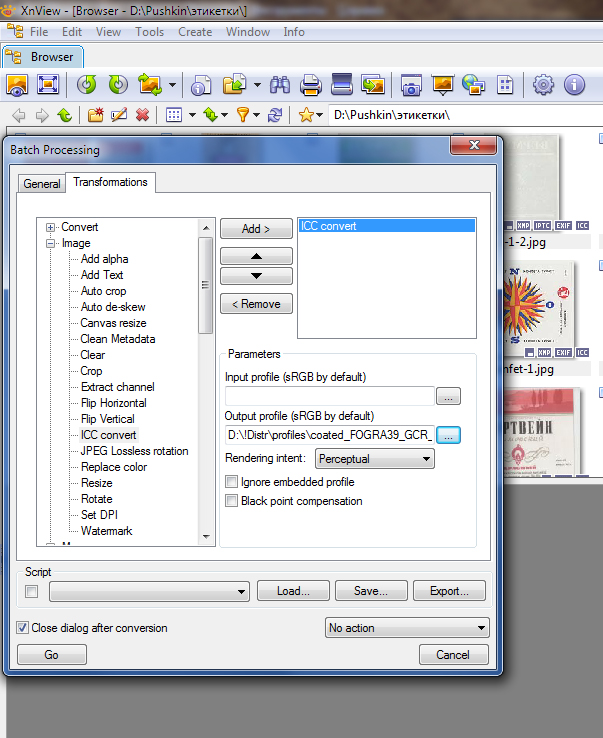Click the Save... script button
The image size is (603, 738).
click(371, 591)
